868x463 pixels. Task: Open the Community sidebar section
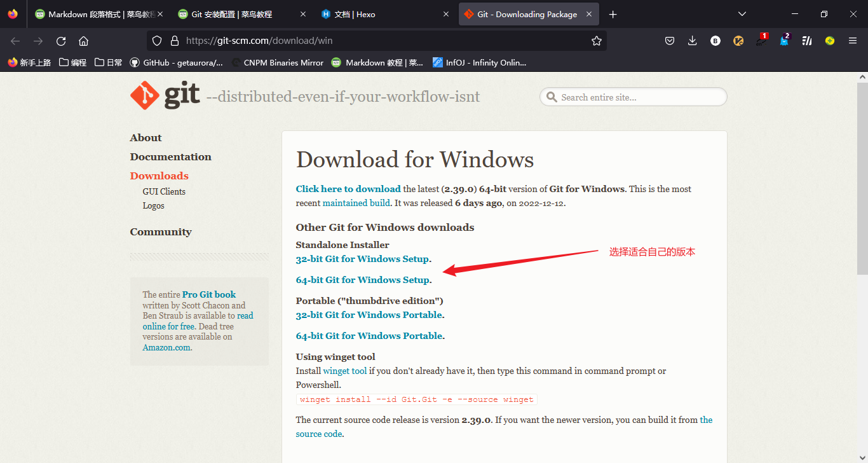(161, 231)
